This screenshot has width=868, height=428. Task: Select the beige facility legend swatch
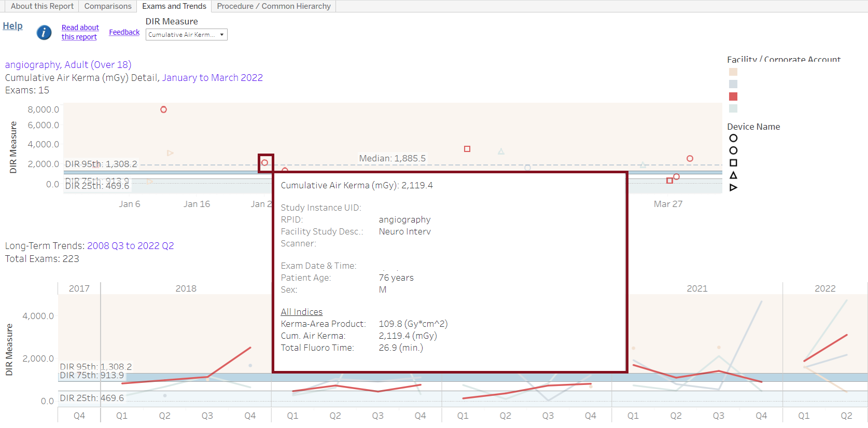tap(733, 72)
